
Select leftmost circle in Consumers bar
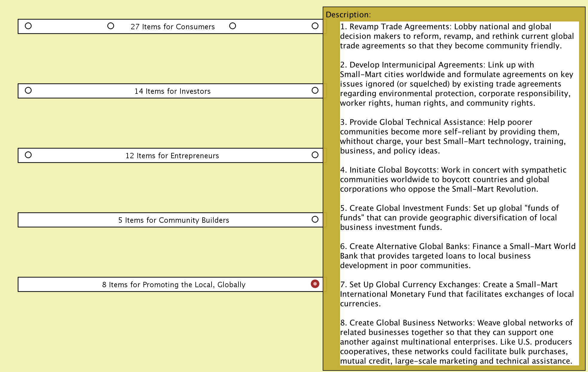(x=28, y=26)
